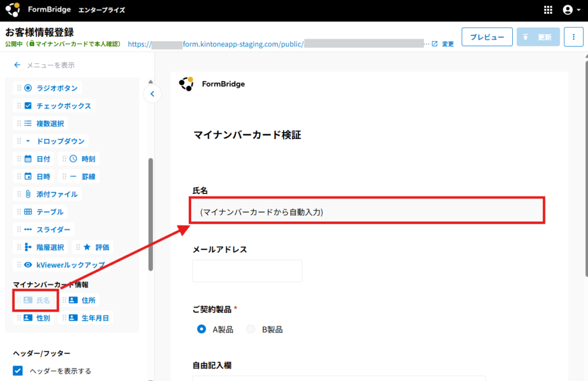Image resolution: width=588 pixels, height=381 pixels.
Task: Open the overflow menu next to 更新
Action: click(573, 37)
